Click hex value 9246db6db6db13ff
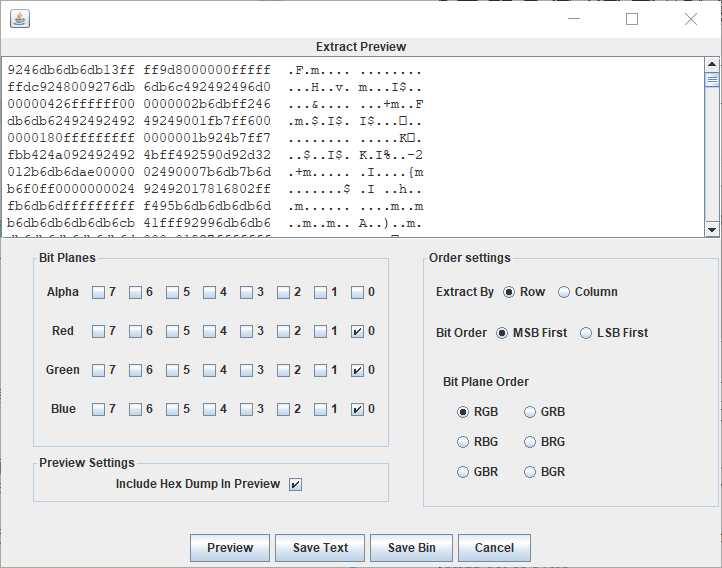The image size is (722, 568). [x=71, y=70]
